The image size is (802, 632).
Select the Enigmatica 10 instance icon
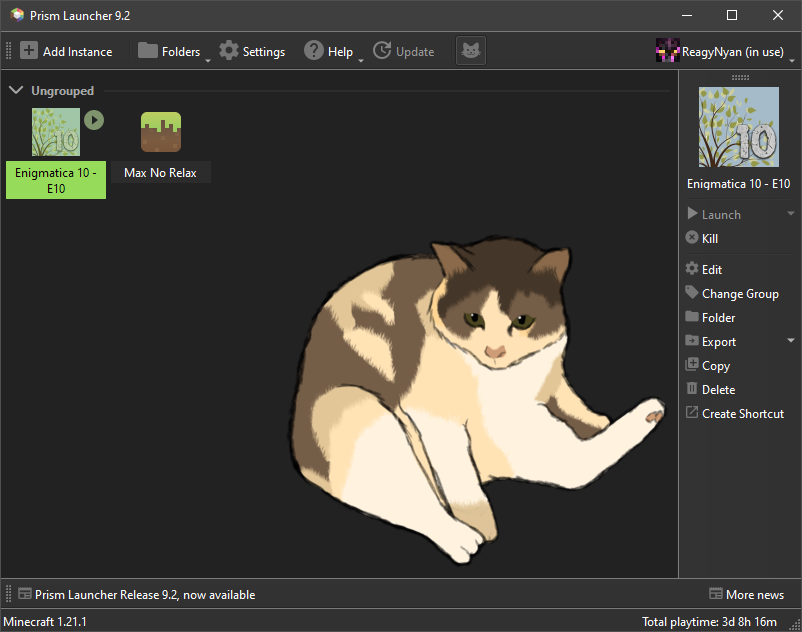[56, 132]
